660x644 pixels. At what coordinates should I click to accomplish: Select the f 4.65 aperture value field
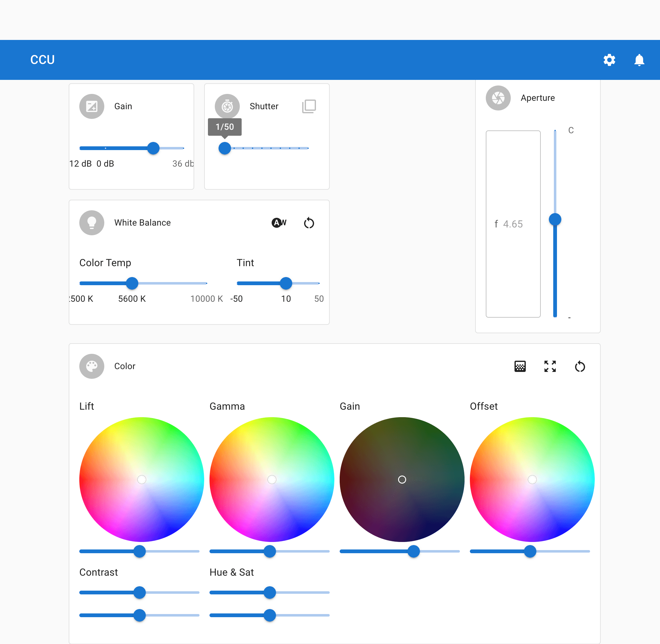point(513,224)
